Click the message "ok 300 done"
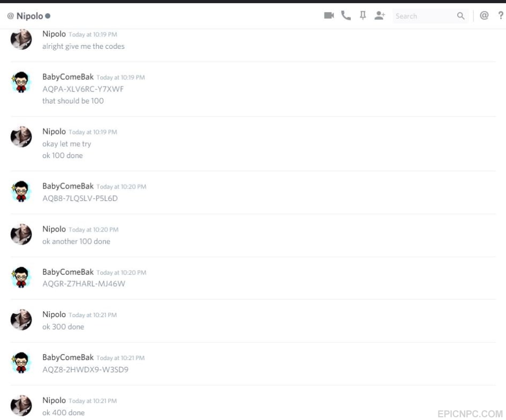Image resolution: width=506 pixels, height=420 pixels. click(63, 327)
